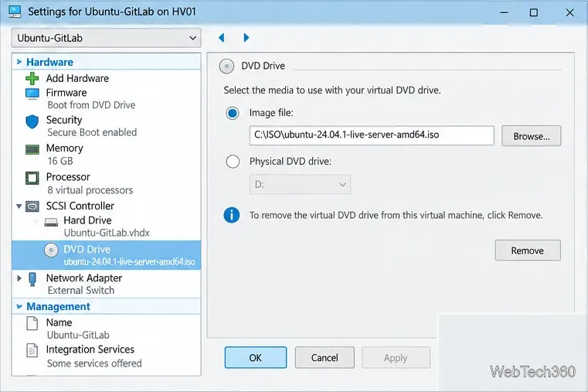Screen dimensions: 588x392
Task: Expand the Network Adapter tree node
Action: click(x=19, y=278)
